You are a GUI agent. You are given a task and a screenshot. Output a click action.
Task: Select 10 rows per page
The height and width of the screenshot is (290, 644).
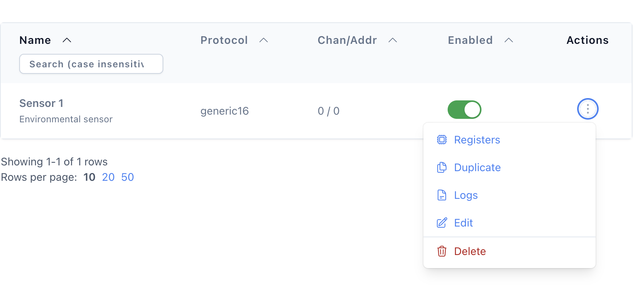(90, 177)
